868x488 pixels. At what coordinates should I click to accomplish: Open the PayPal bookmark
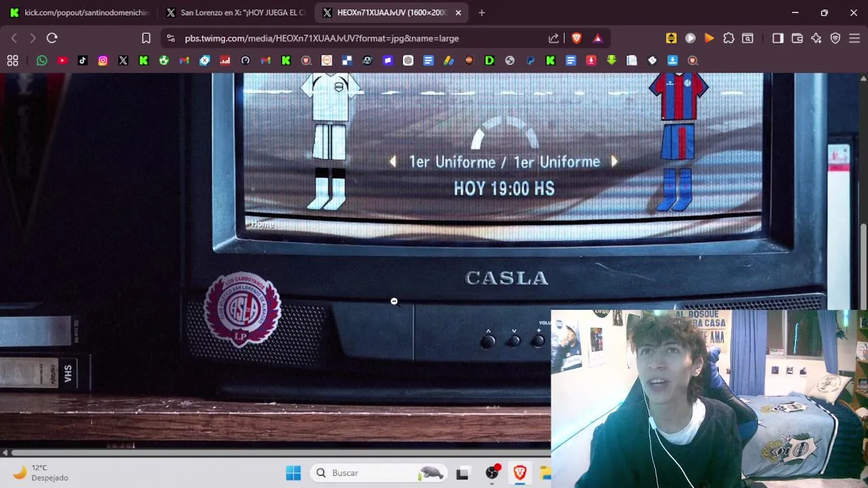[x=530, y=60]
